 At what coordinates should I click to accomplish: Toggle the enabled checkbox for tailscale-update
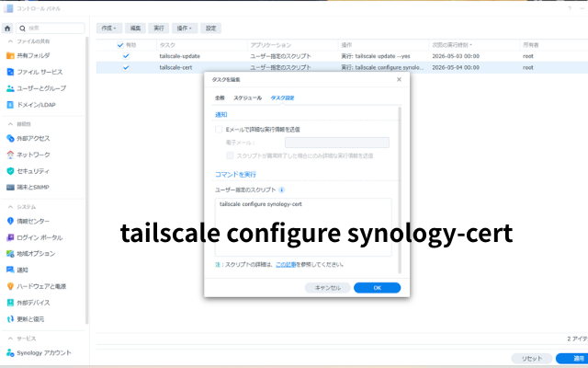126,56
